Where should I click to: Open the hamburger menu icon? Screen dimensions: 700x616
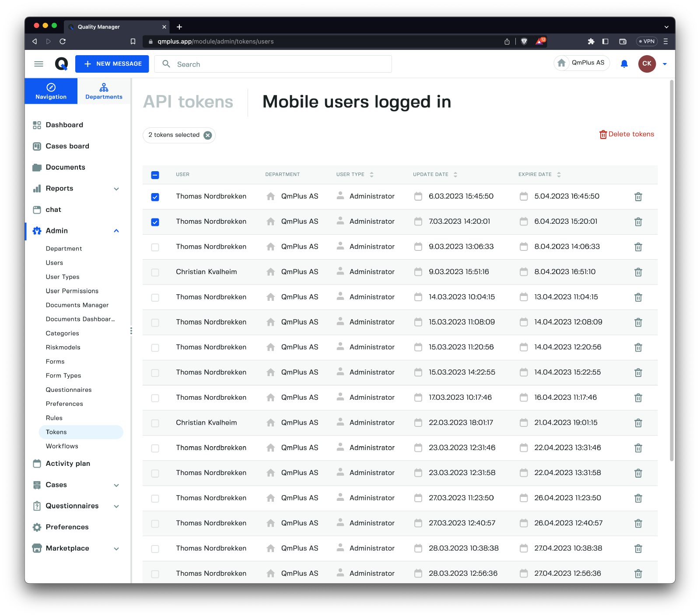[38, 64]
